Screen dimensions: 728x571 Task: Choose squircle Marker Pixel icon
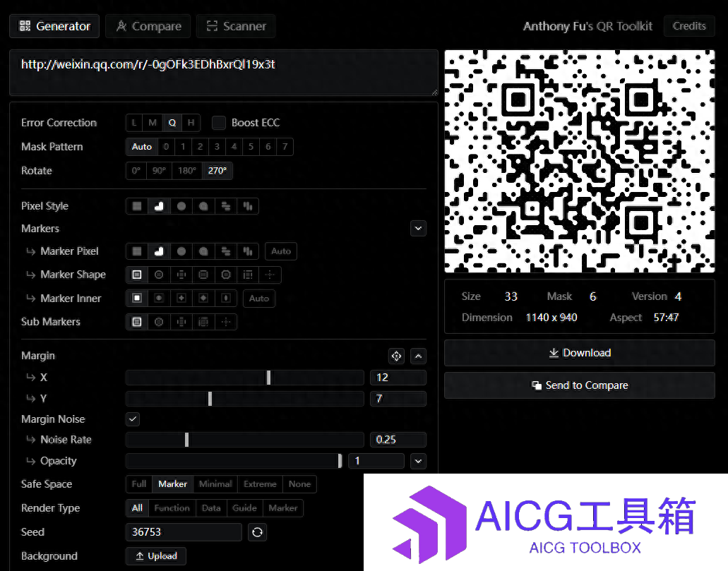tap(203, 251)
